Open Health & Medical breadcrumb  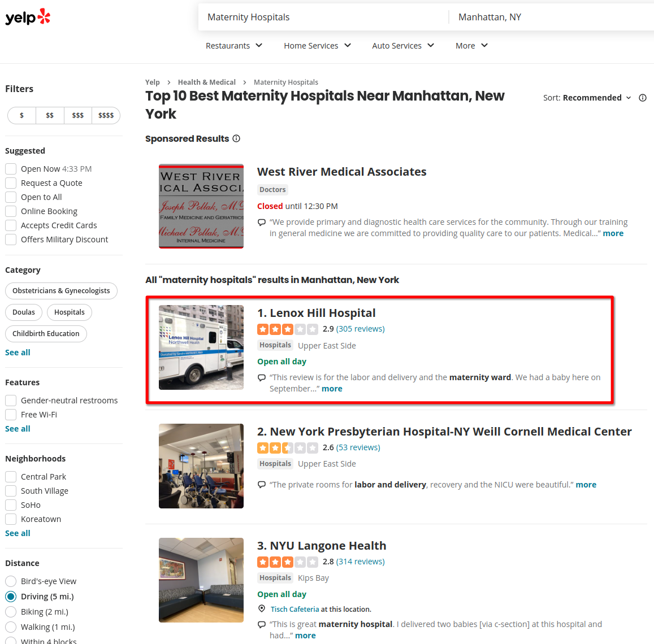tap(207, 82)
